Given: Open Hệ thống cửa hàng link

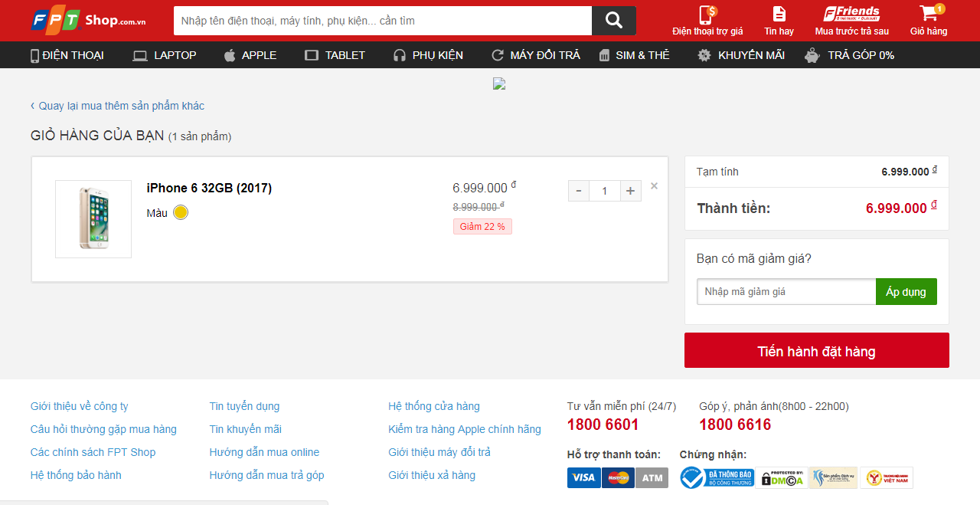Looking at the screenshot, I should click(x=434, y=406).
